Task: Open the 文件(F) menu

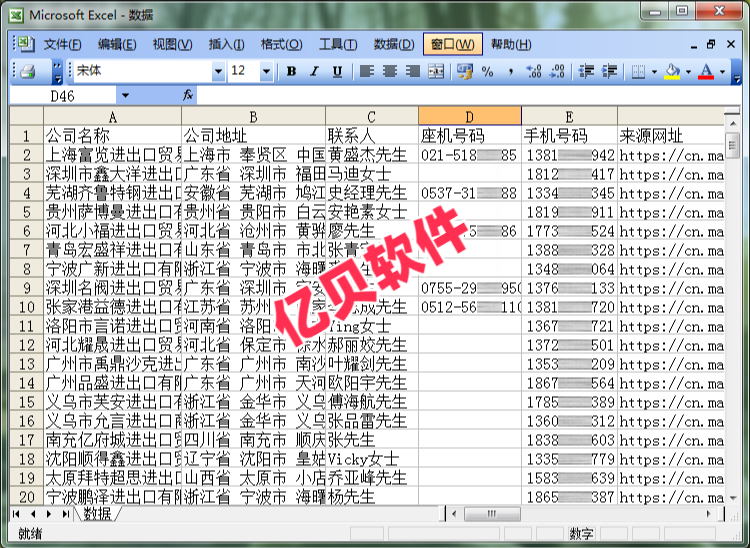Action: coord(62,44)
